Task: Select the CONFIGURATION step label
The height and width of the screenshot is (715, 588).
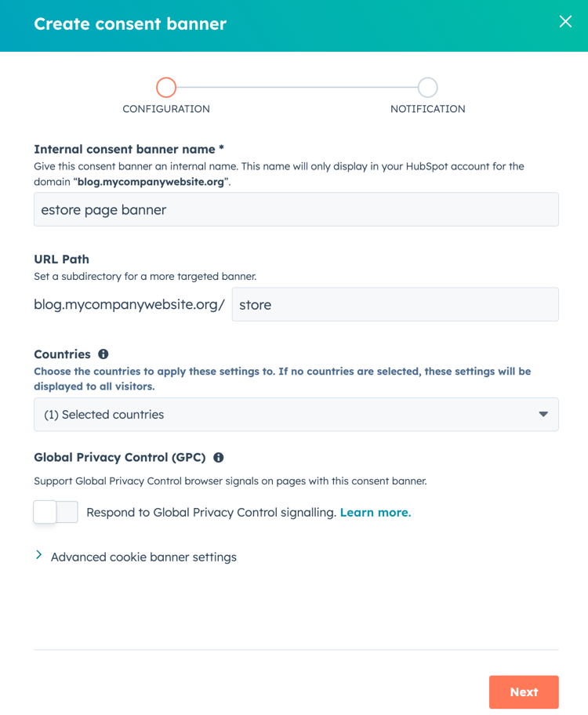Action: [x=165, y=109]
